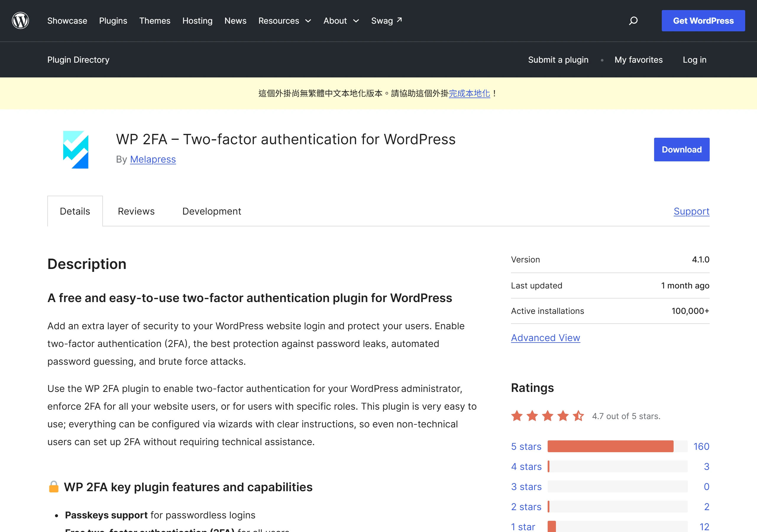Click the plugin title heading text
The height and width of the screenshot is (532, 757).
pyautogui.click(x=286, y=139)
